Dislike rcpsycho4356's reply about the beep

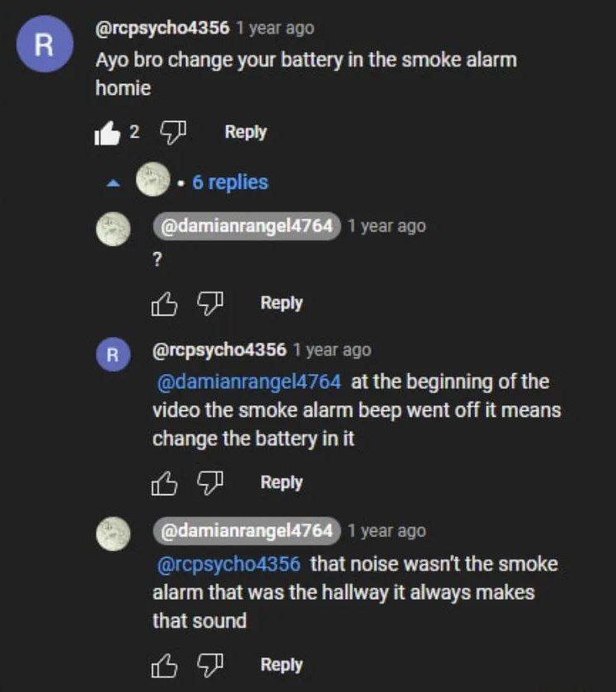(210, 483)
